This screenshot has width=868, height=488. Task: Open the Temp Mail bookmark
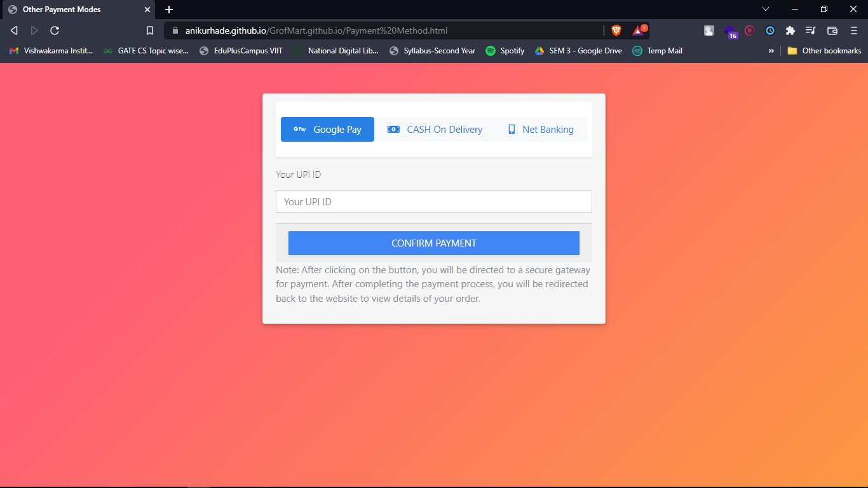point(657,51)
